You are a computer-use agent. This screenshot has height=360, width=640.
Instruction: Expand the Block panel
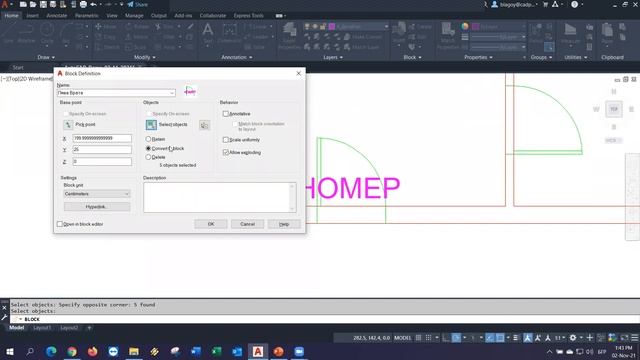(412, 58)
